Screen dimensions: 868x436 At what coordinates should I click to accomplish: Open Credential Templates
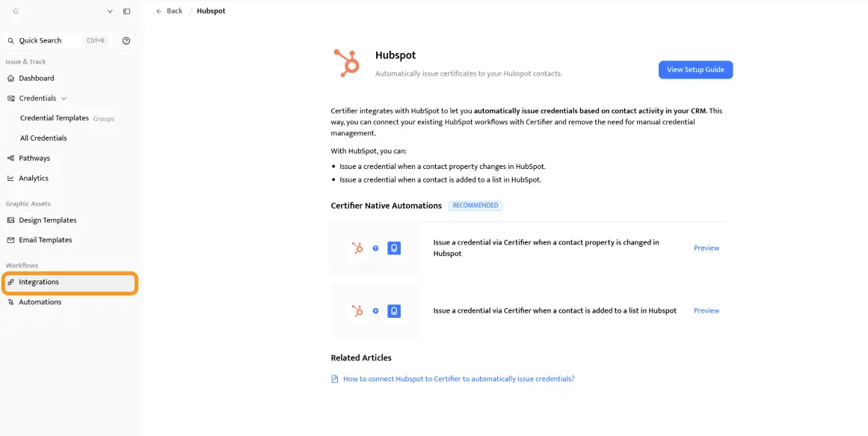(55, 118)
